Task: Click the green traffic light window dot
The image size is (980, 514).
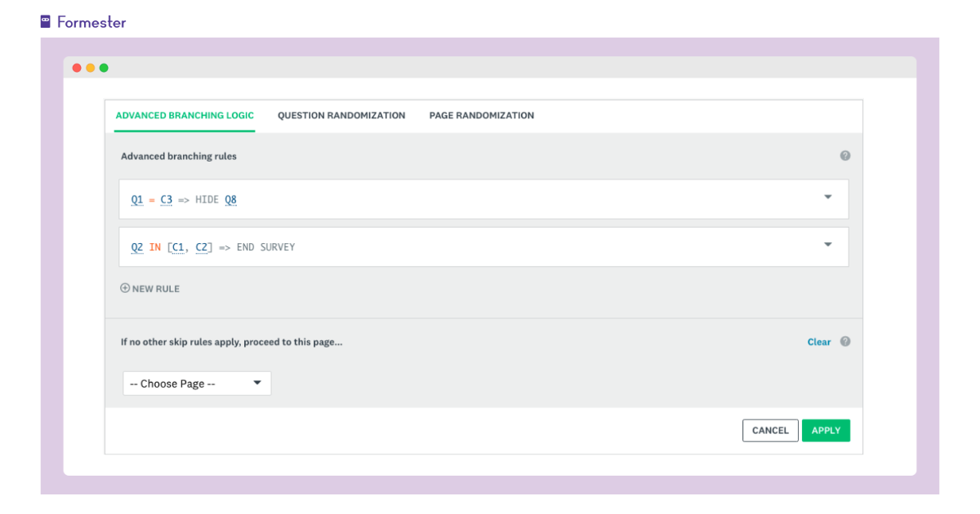Action: [104, 68]
